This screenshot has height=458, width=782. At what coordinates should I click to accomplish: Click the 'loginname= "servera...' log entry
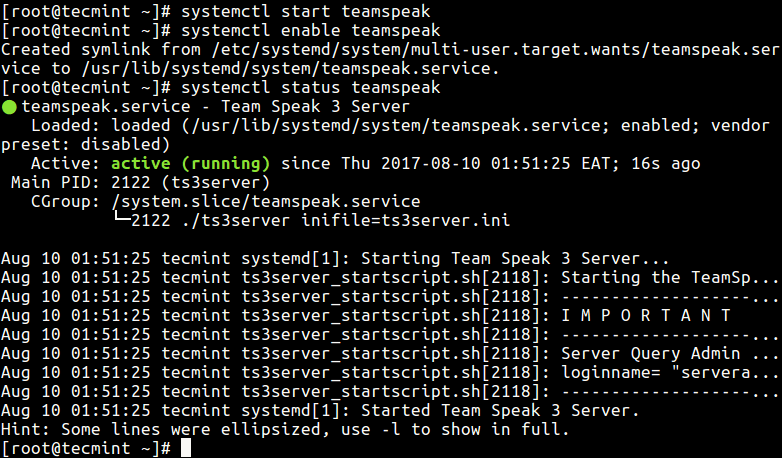point(669,372)
